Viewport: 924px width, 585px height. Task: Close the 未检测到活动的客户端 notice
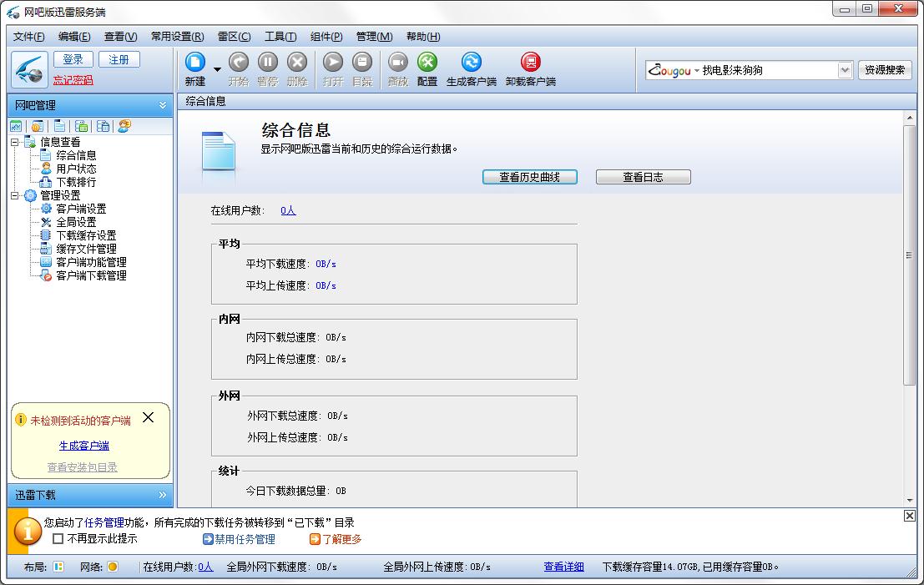(148, 417)
